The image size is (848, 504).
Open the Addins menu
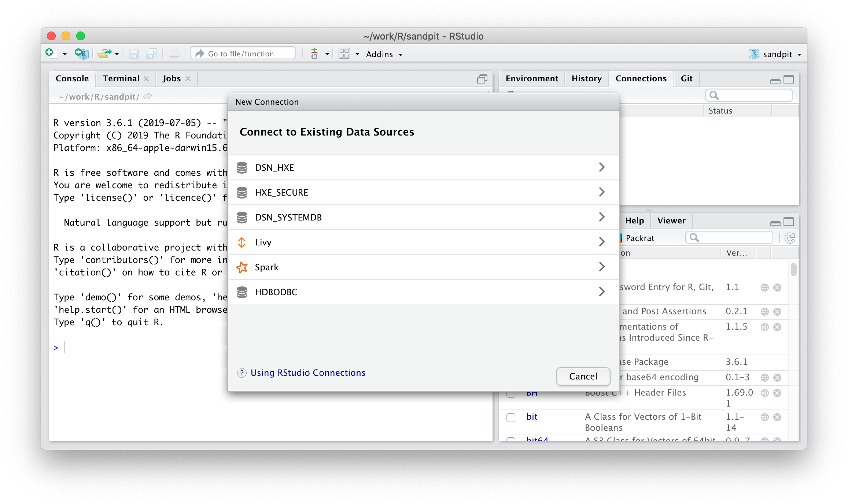pyautogui.click(x=384, y=54)
